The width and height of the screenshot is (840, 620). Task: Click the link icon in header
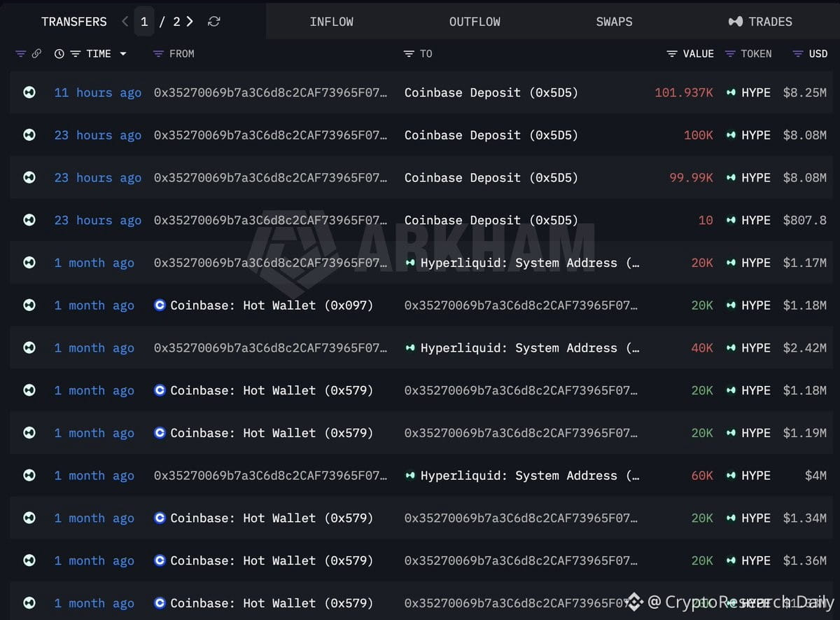tap(36, 54)
